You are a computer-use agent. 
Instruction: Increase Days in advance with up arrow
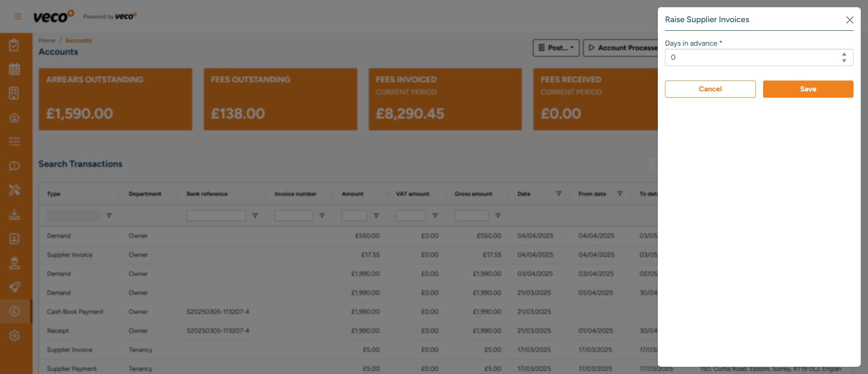(x=844, y=54)
